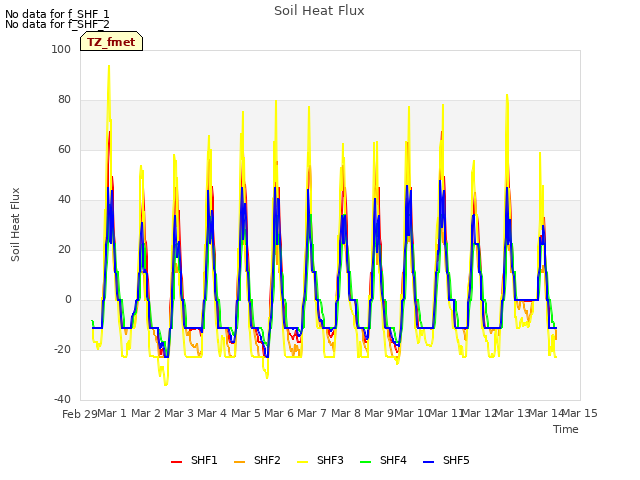Click the 80 y-axis tick label
640x480 pixels.
(64, 100)
